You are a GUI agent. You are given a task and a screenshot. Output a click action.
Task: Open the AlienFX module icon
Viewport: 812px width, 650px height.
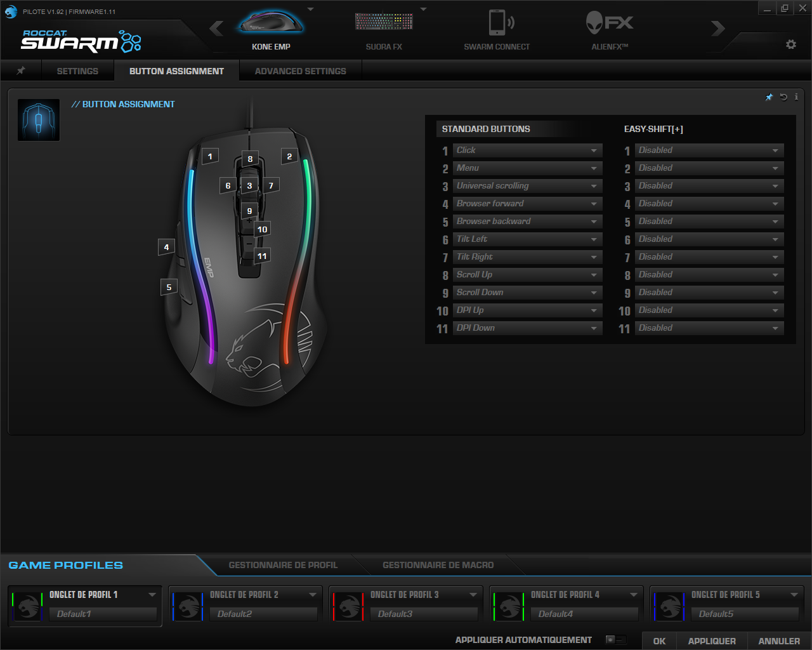coord(609,23)
